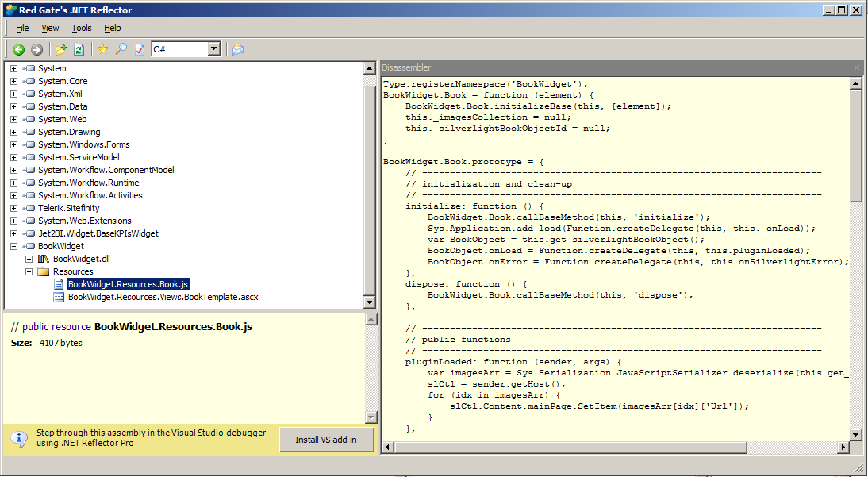Open the View menu
868x477 pixels.
click(x=50, y=28)
